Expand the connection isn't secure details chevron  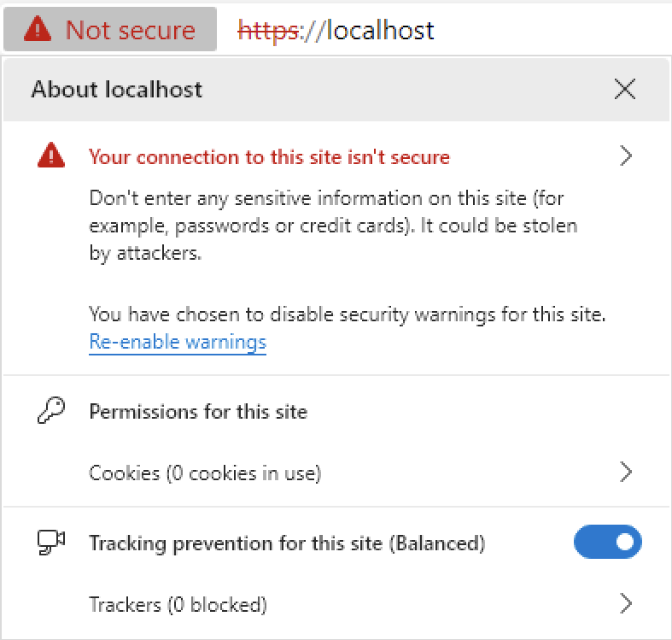click(626, 156)
